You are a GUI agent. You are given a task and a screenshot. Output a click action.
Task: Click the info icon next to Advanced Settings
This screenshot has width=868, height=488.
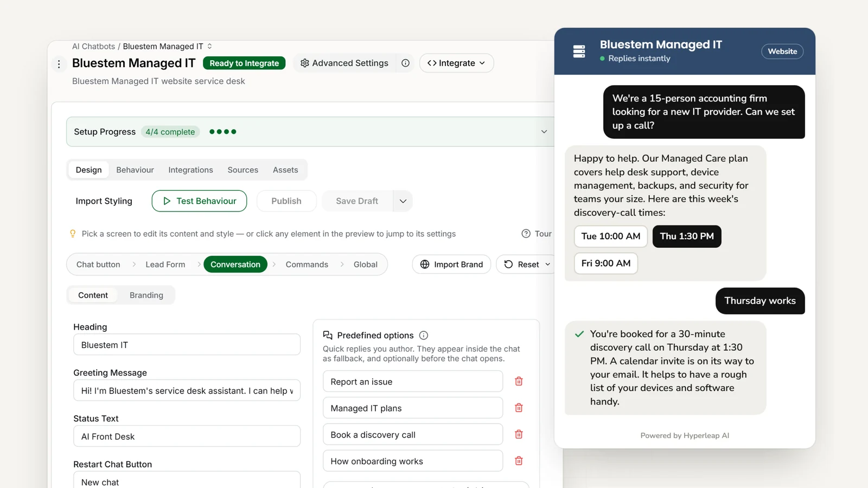pyautogui.click(x=405, y=63)
